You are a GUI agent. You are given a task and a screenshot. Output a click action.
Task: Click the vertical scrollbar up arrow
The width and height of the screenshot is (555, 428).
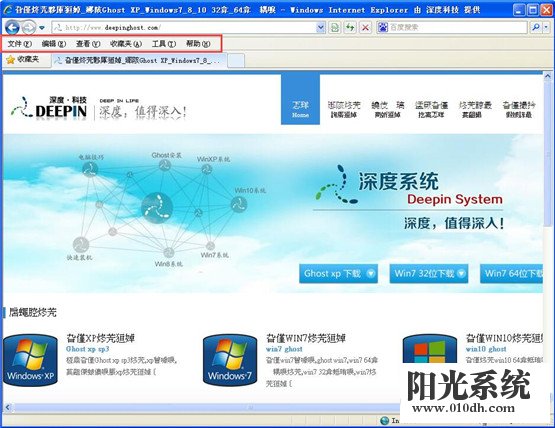click(x=547, y=76)
